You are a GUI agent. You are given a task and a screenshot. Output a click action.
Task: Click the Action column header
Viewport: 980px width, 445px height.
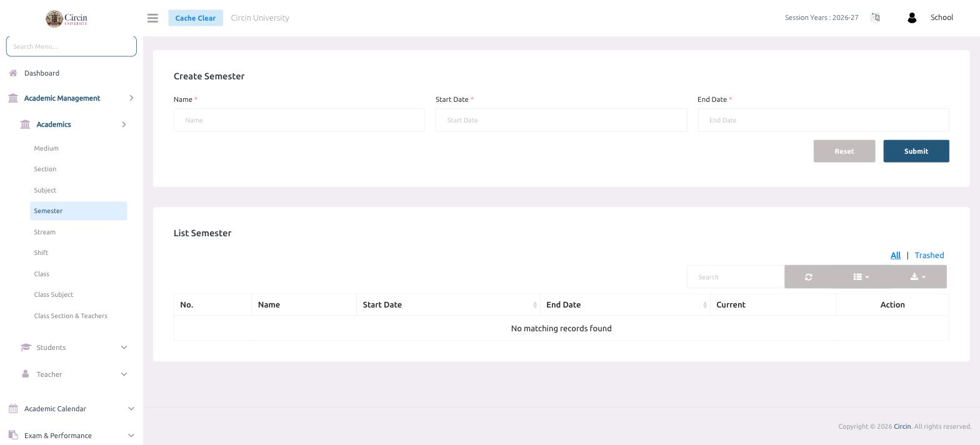coord(892,305)
